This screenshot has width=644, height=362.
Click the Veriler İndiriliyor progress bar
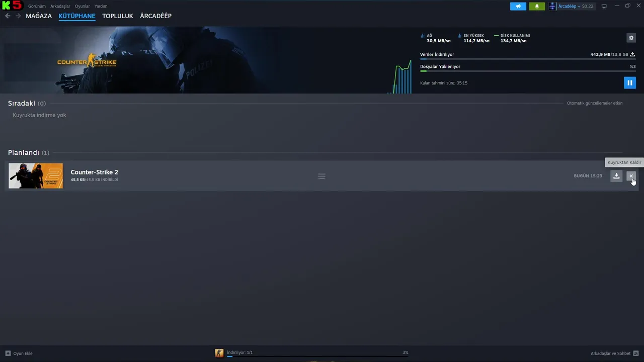(x=527, y=59)
